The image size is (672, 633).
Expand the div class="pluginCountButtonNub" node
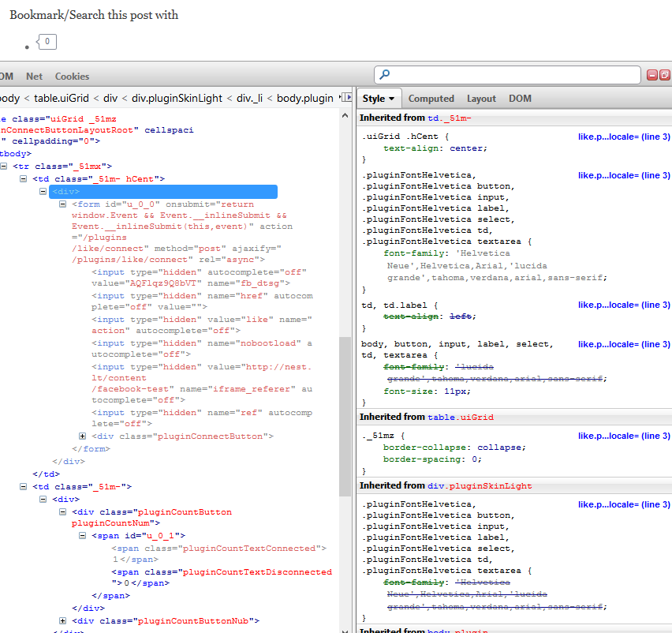pos(62,620)
